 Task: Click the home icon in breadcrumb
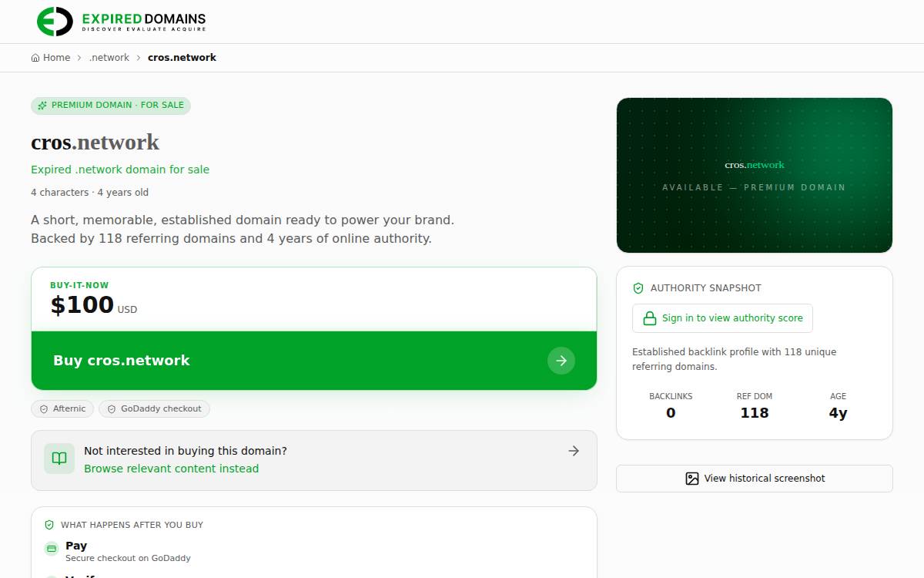pos(35,58)
